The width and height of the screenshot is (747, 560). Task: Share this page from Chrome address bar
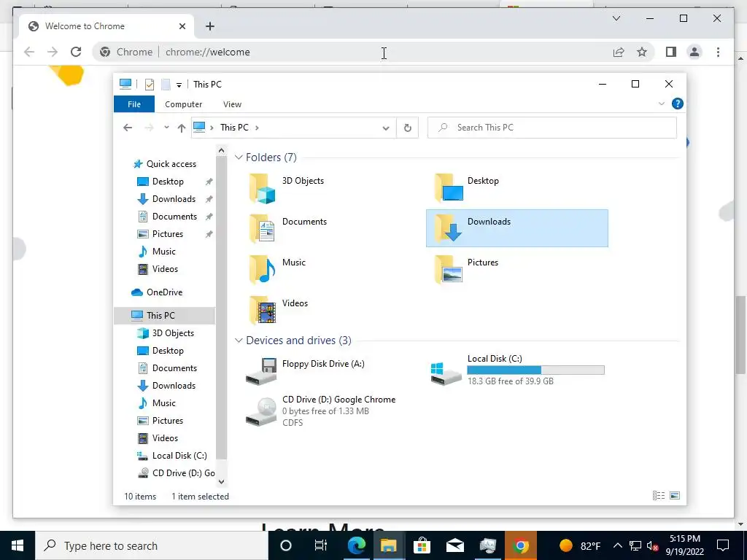(619, 52)
